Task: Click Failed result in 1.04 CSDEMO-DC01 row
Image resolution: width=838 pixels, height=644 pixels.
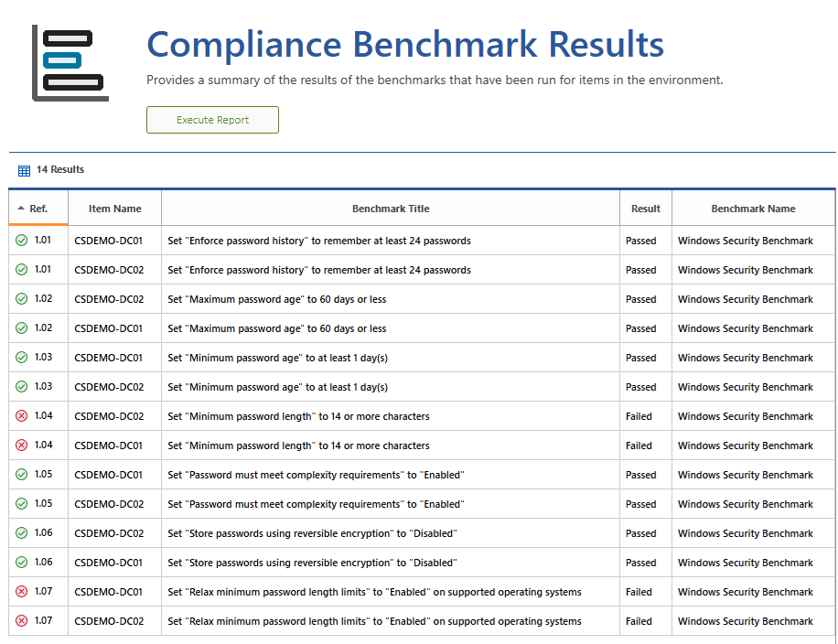Action: point(639,445)
